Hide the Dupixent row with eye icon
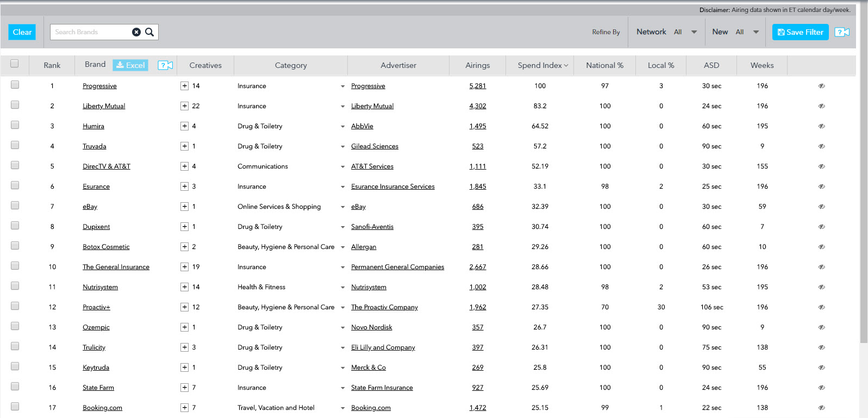 click(822, 227)
